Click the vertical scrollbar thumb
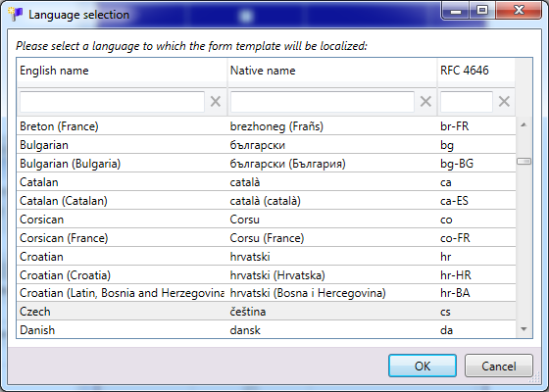 524,161
